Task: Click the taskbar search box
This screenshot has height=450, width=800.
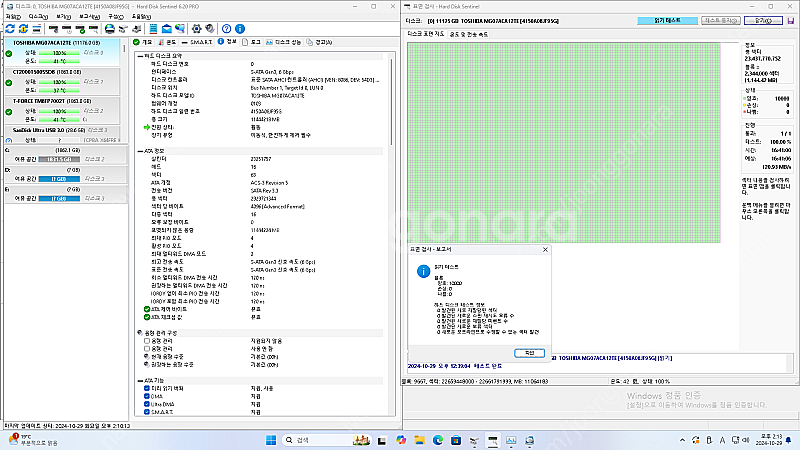Action: 326,440
